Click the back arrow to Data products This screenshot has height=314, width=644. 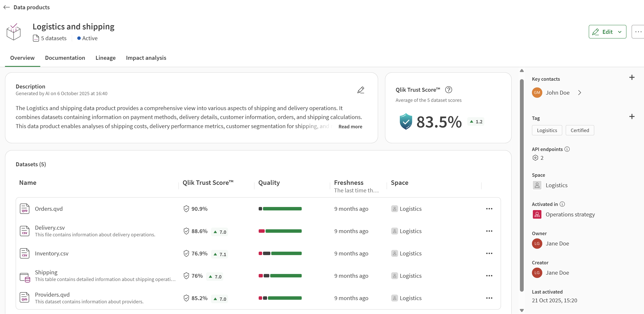7,7
